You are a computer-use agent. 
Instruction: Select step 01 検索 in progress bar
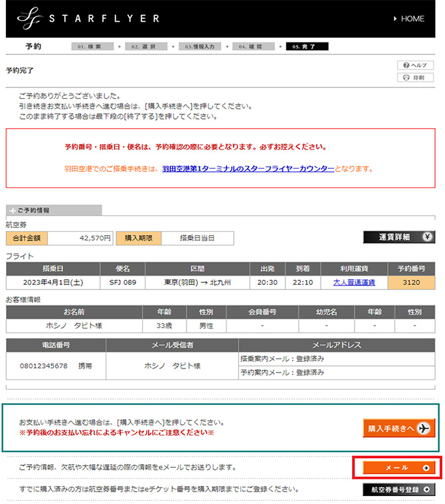click(x=93, y=47)
